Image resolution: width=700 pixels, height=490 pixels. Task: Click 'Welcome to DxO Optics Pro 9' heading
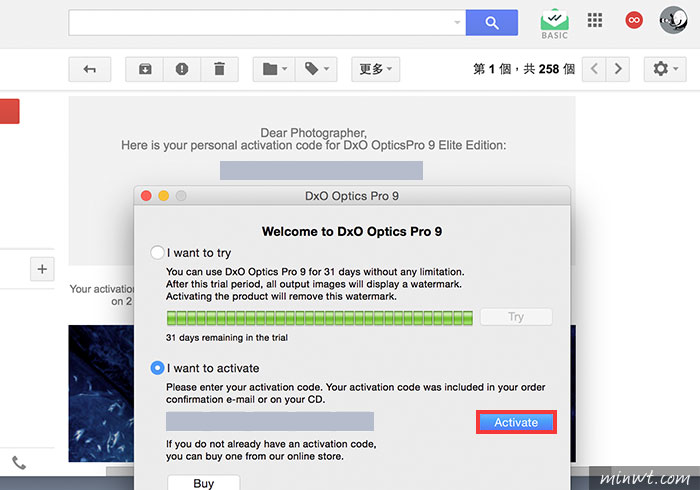[352, 231]
